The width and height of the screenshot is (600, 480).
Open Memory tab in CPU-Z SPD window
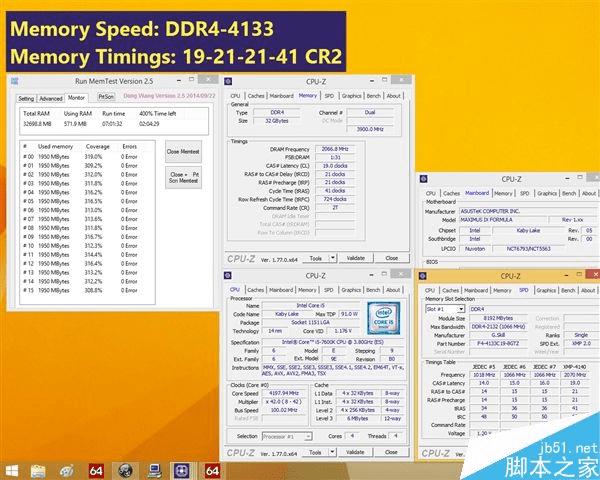pos(502,290)
